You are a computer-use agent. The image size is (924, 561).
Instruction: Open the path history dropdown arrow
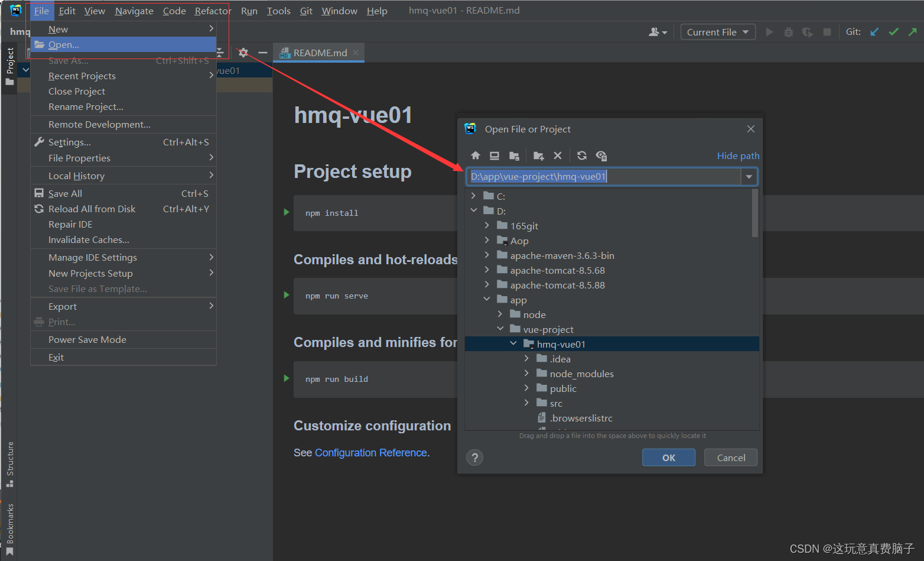[x=749, y=176]
